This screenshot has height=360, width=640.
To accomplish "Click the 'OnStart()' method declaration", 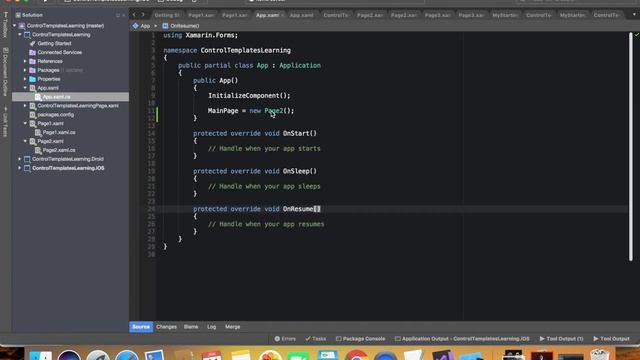I will (x=255, y=133).
